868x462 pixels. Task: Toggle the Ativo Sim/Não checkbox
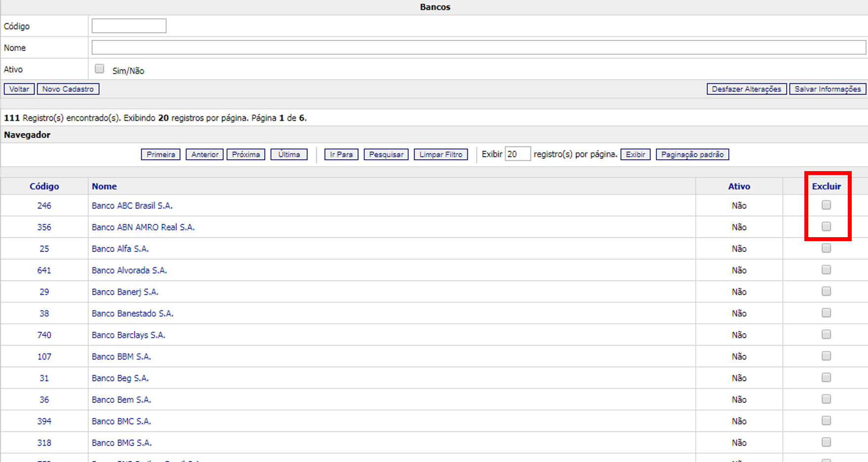100,69
